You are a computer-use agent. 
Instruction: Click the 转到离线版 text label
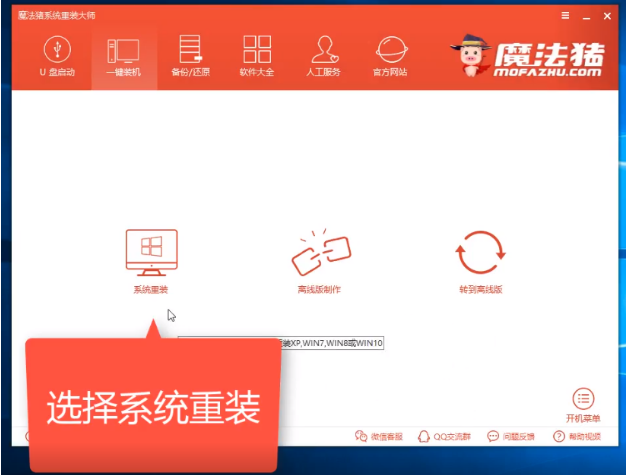click(481, 289)
